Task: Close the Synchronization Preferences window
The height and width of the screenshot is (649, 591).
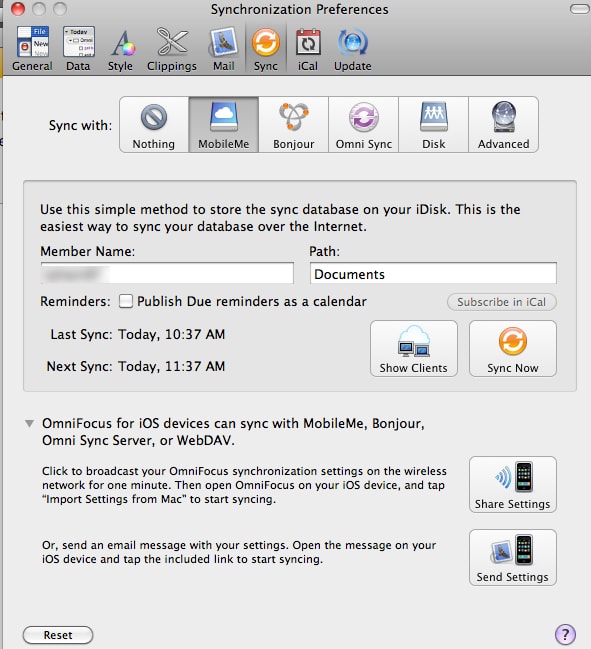Action: [18, 9]
